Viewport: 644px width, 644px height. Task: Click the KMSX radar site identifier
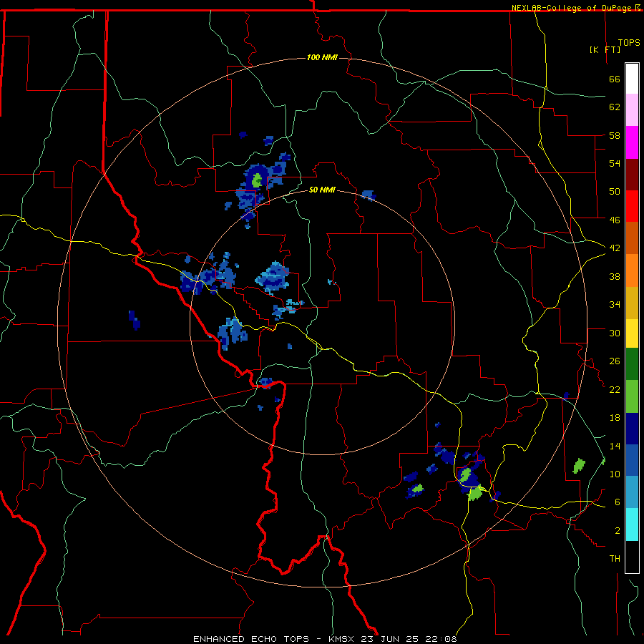(341, 639)
